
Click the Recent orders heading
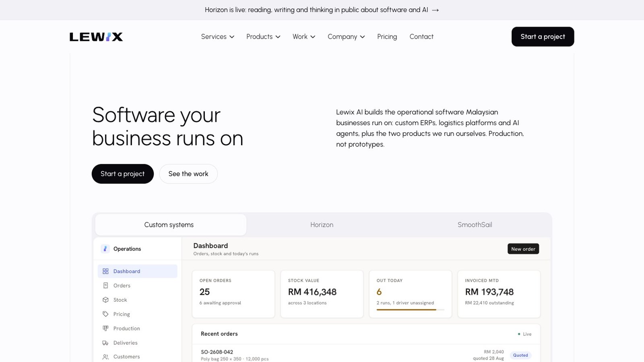(219, 334)
